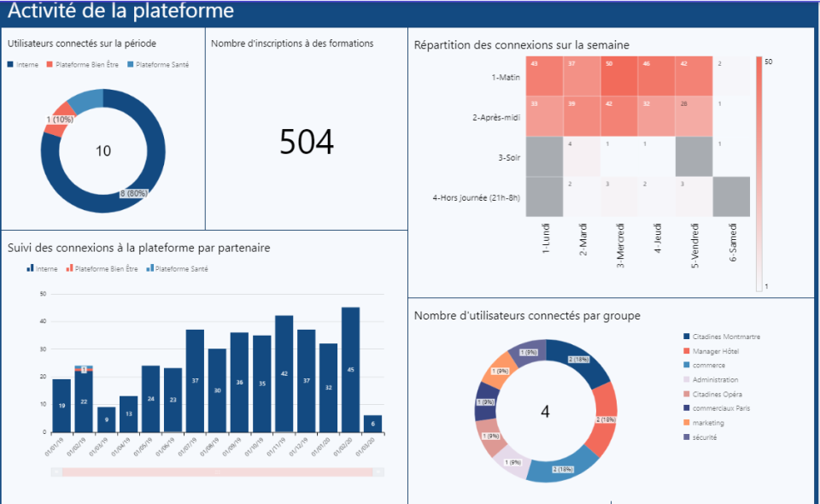The image size is (820, 504).
Task: Click the 01/03/20 bar with value 6
Action: 373,424
